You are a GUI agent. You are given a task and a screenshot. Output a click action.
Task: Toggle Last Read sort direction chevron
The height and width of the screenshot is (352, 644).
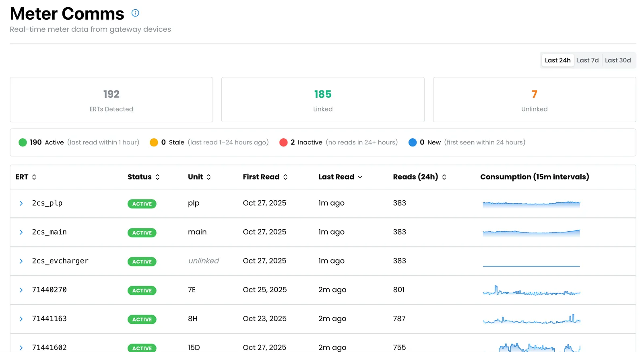pos(360,177)
